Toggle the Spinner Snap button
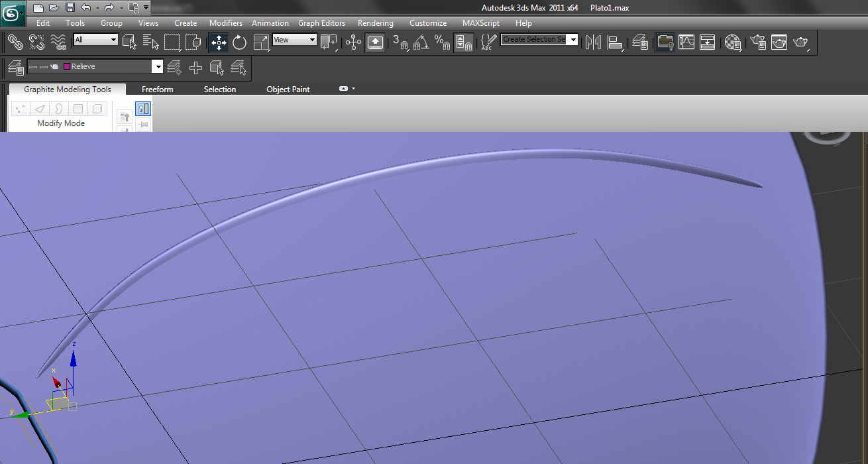Screen dimensions: 868x464 coord(464,42)
